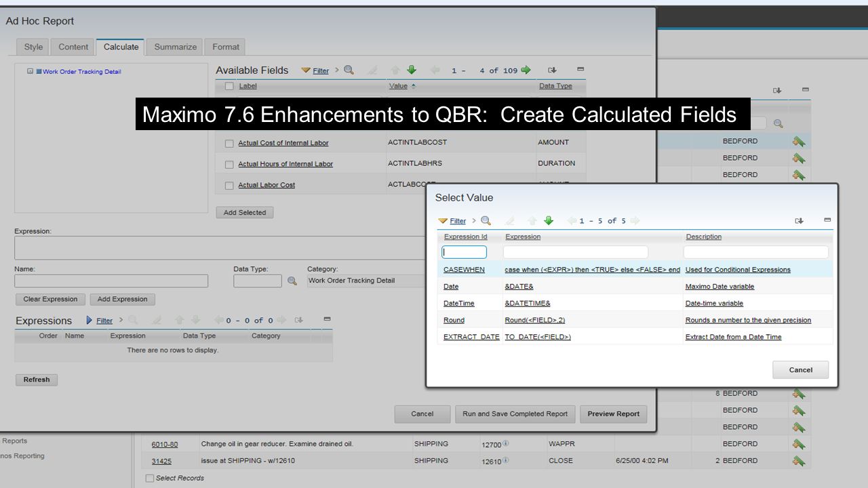The image size is (868, 488).
Task: Select the DateTime expression id
Action: pyautogui.click(x=459, y=303)
